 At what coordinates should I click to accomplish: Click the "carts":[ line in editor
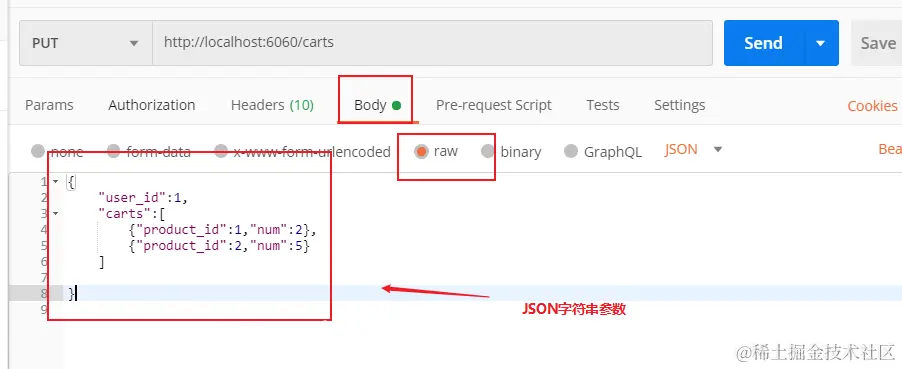tap(132, 214)
